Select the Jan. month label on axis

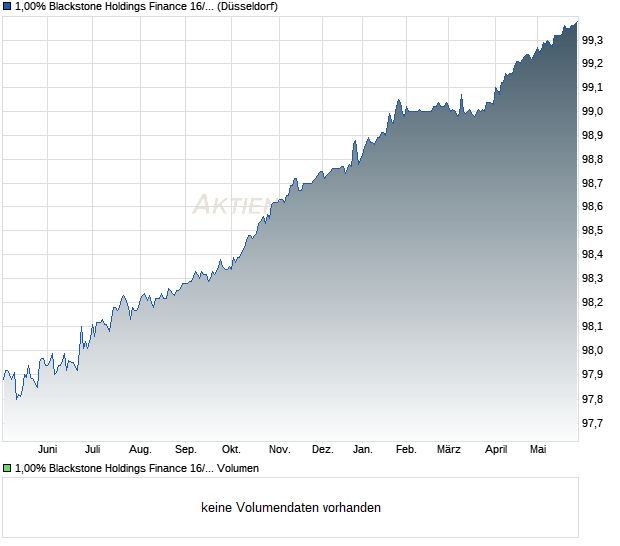(x=363, y=450)
